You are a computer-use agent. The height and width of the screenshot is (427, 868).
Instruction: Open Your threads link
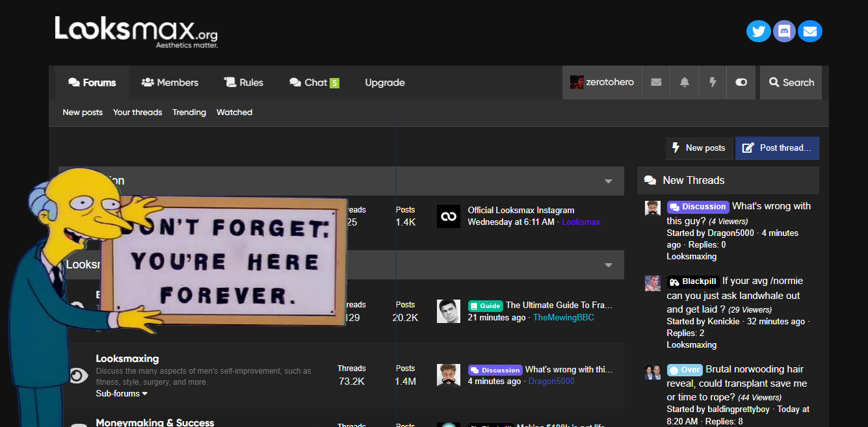138,112
